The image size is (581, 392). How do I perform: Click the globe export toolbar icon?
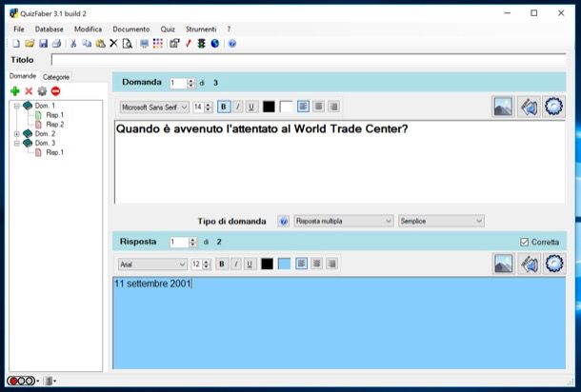(215, 44)
